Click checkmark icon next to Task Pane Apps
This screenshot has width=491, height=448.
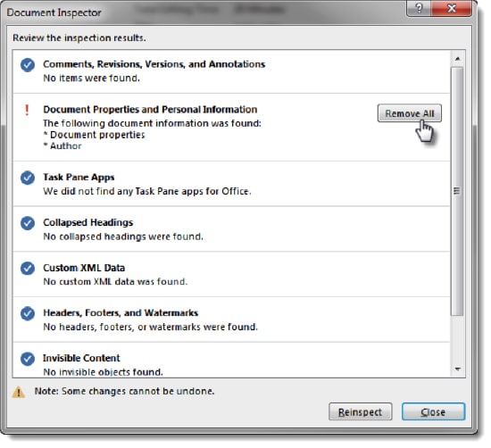coord(28,178)
